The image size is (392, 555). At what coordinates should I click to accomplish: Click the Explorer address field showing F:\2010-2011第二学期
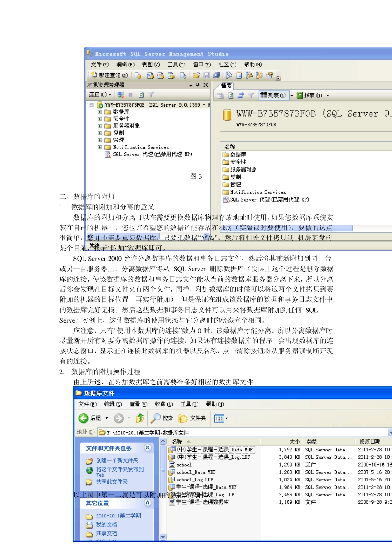[x=243, y=432]
